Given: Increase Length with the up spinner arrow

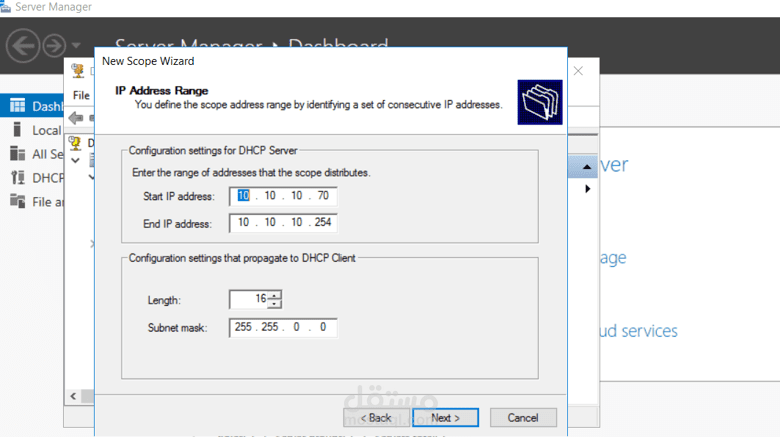Looking at the screenshot, I should coord(275,295).
